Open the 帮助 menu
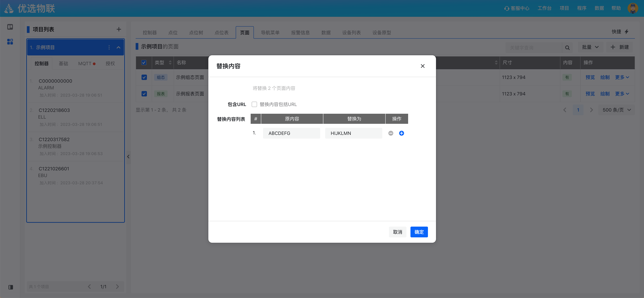 pos(616,8)
